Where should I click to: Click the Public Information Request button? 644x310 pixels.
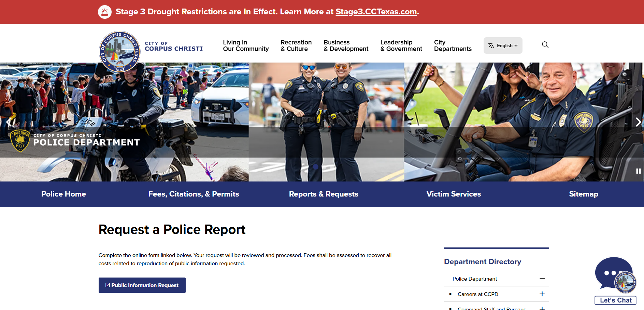pos(142,285)
